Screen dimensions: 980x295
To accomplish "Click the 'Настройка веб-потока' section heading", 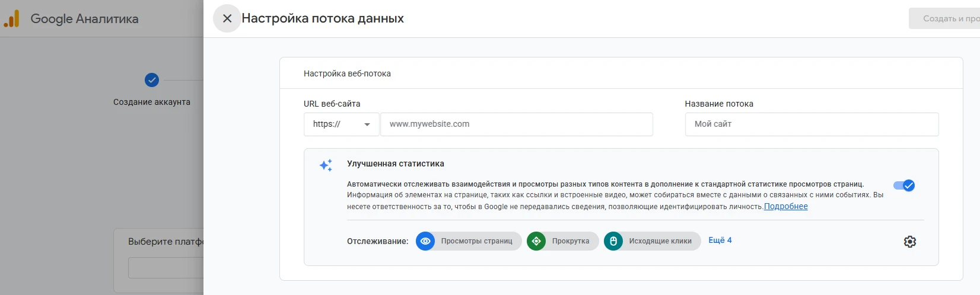I will [x=347, y=73].
